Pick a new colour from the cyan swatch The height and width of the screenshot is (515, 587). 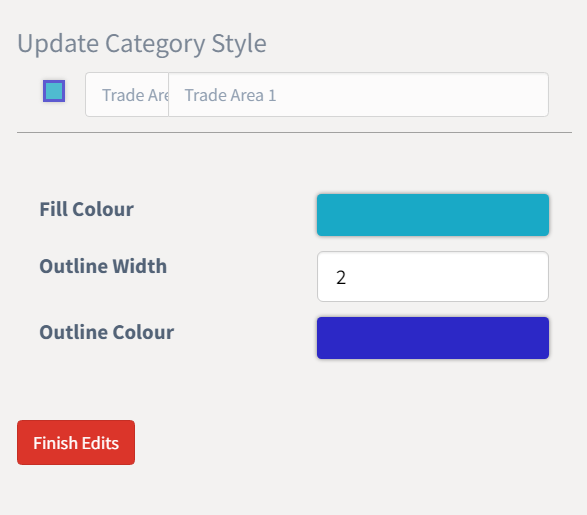click(x=433, y=215)
